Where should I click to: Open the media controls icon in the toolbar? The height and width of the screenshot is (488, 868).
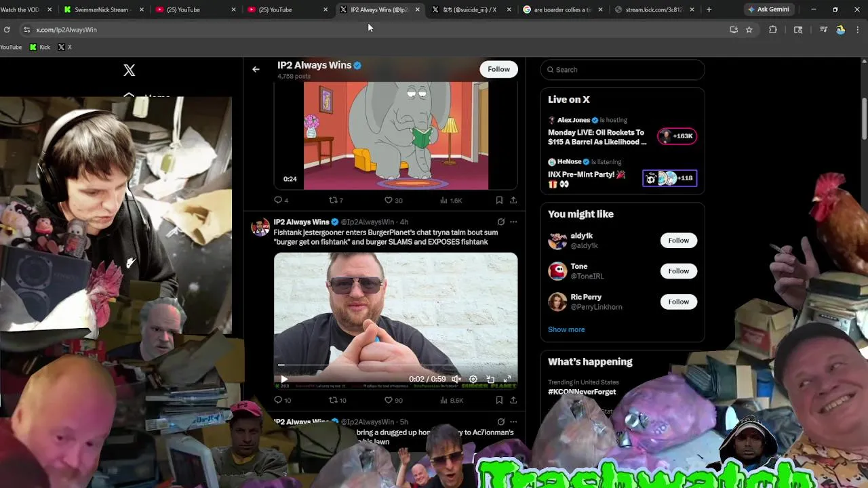point(823,30)
